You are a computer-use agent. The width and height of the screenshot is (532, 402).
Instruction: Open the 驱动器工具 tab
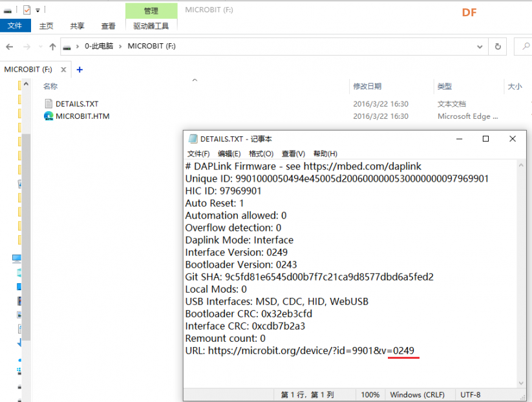(151, 26)
